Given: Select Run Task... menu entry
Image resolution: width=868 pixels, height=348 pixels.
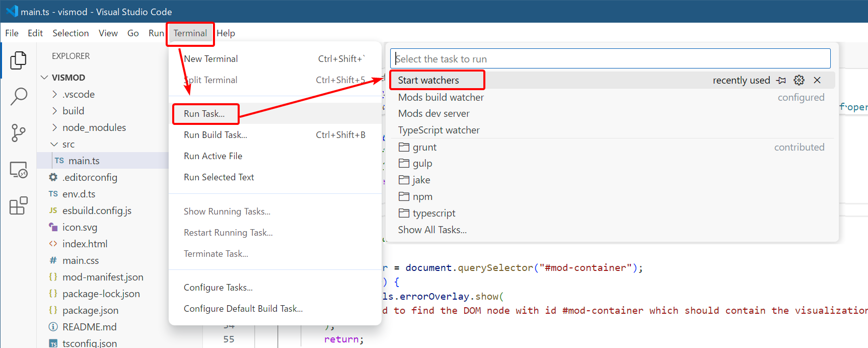Looking at the screenshot, I should point(275,114).
